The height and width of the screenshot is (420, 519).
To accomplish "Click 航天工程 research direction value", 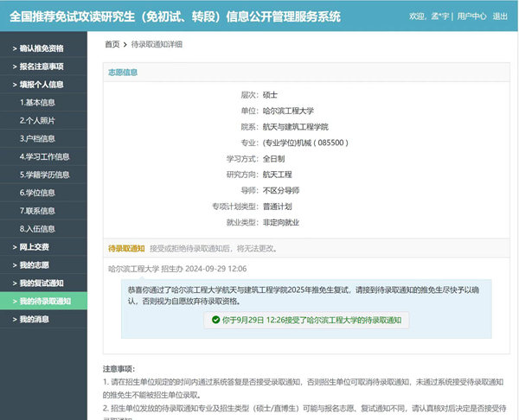I will click(277, 175).
